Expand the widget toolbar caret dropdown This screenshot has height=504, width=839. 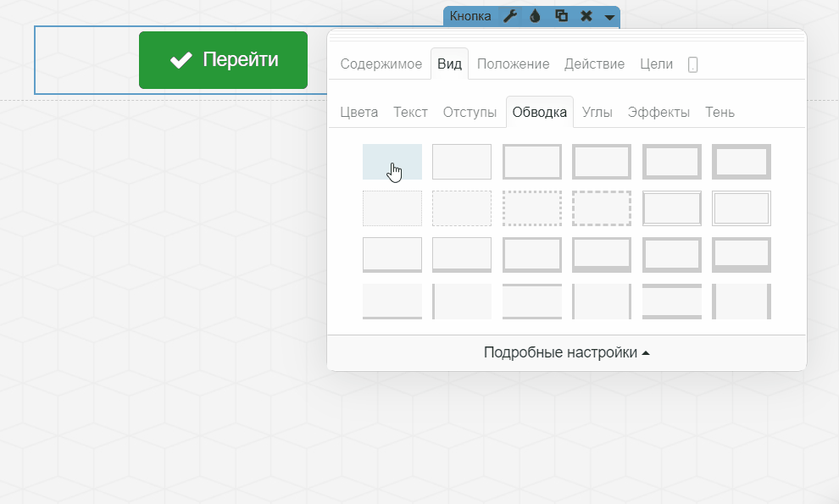(609, 17)
